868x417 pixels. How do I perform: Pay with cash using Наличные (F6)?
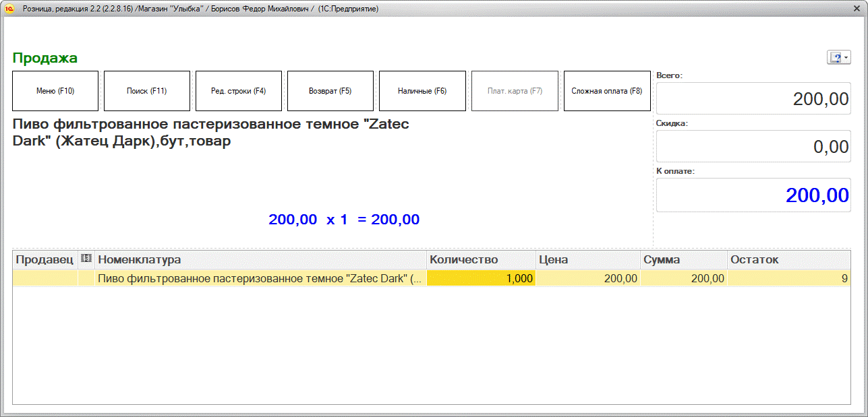pyautogui.click(x=422, y=91)
